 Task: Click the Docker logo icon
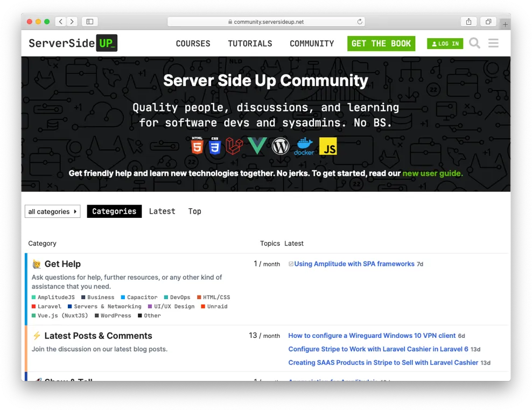coord(304,146)
